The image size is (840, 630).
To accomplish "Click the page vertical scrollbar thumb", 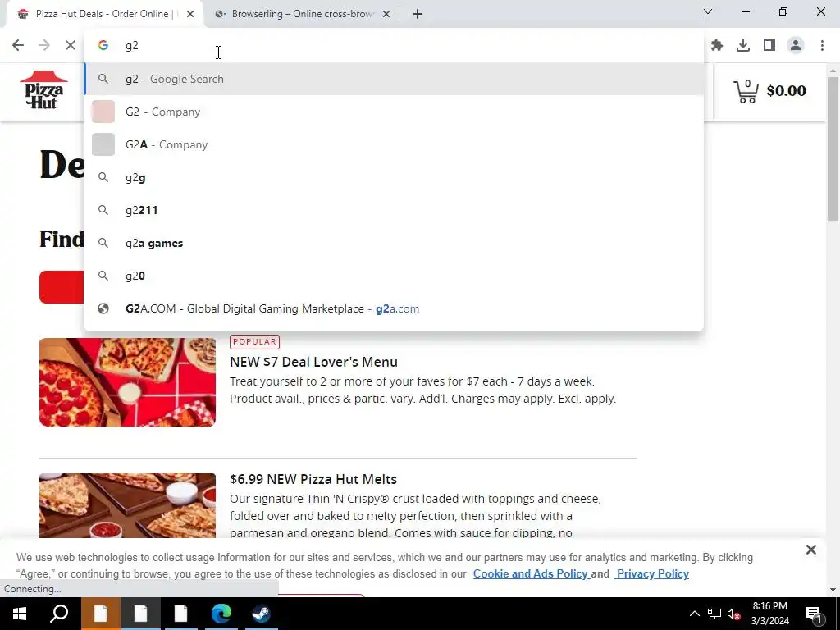I will pos(833,149).
